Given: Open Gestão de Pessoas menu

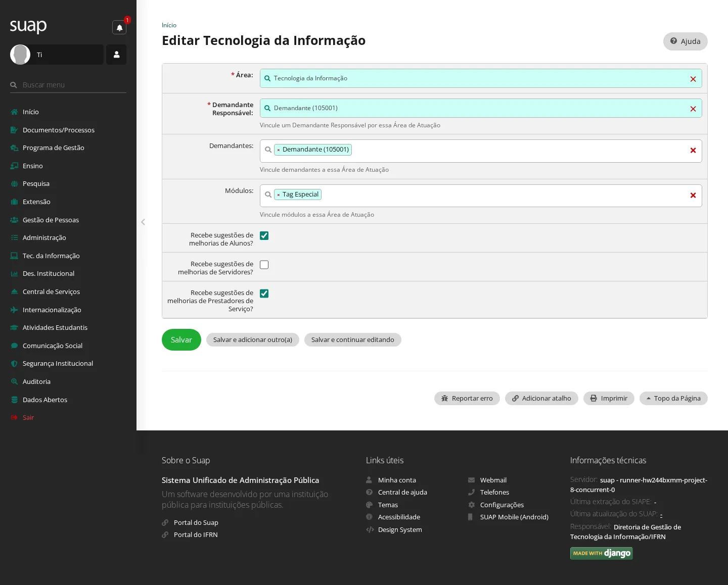Looking at the screenshot, I should [68, 220].
